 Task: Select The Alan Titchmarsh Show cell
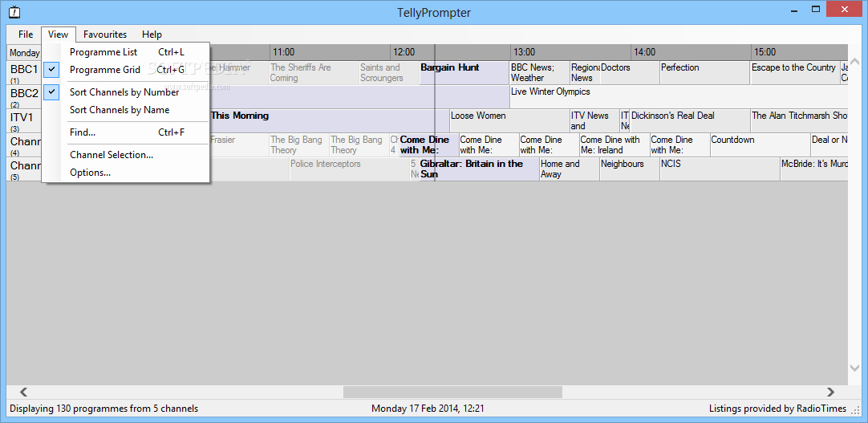click(x=799, y=120)
